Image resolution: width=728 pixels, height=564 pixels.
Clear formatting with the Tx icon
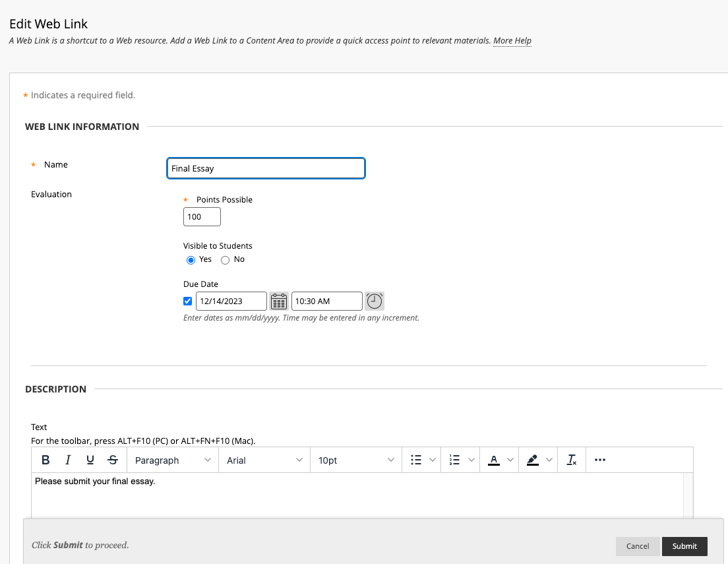[x=572, y=460]
